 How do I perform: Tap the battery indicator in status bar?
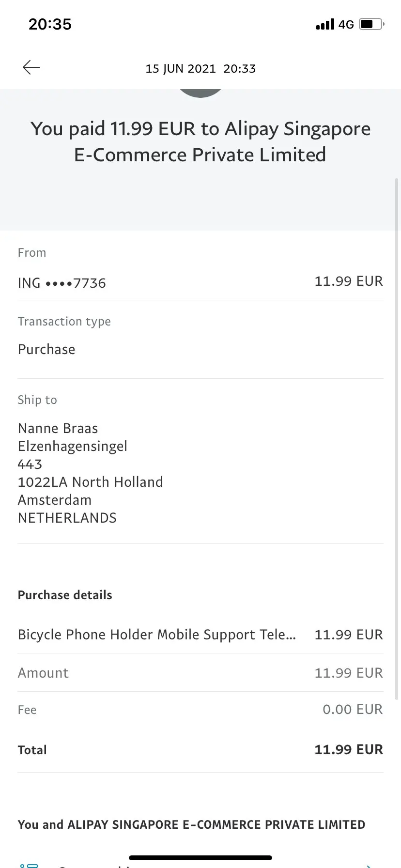(371, 24)
